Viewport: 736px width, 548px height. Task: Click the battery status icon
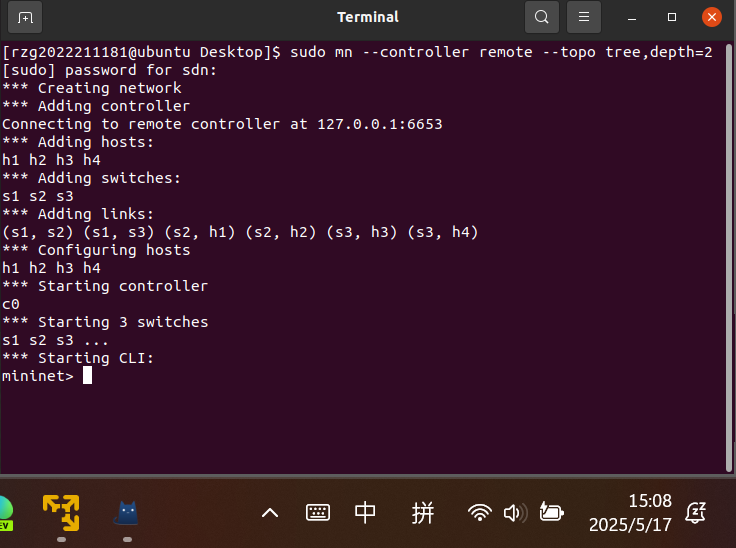[551, 513]
